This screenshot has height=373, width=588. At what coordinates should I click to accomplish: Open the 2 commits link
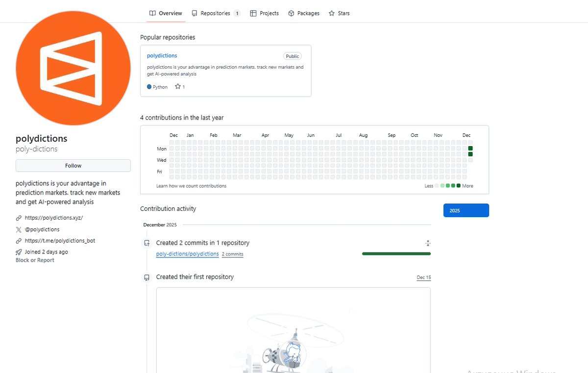pyautogui.click(x=232, y=254)
